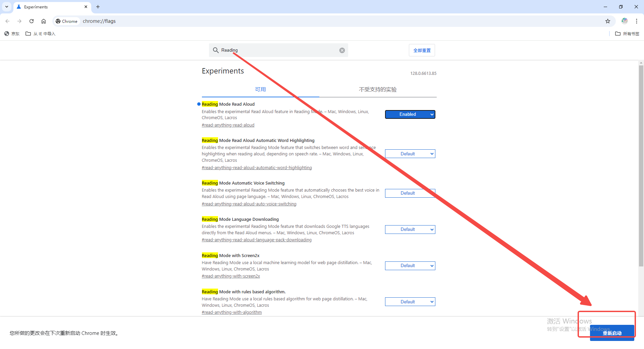Screen dimensions: 644x349
Task: Bookmark this page with the star icon
Action: [x=608, y=21]
